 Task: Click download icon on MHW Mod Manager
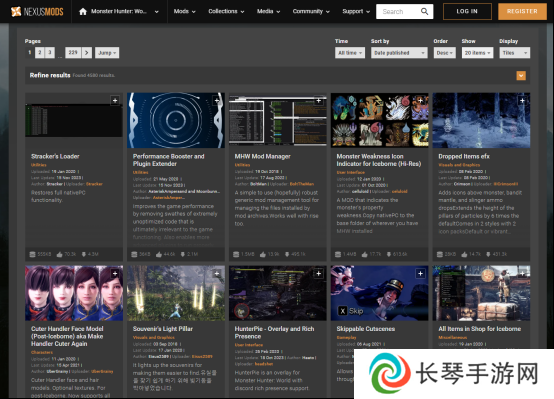point(287,254)
